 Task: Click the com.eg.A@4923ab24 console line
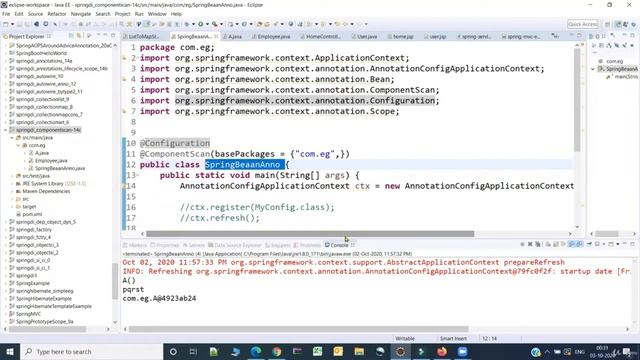pyautogui.click(x=159, y=298)
